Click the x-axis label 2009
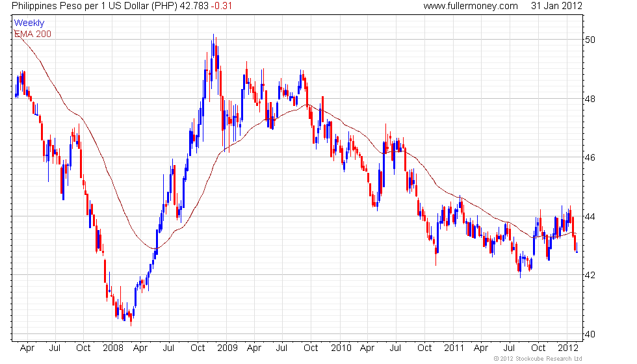This screenshot has height=364, width=637. [x=227, y=348]
